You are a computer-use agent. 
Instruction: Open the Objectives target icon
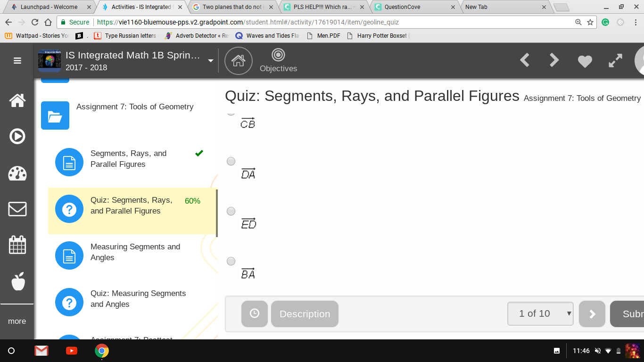pyautogui.click(x=278, y=55)
